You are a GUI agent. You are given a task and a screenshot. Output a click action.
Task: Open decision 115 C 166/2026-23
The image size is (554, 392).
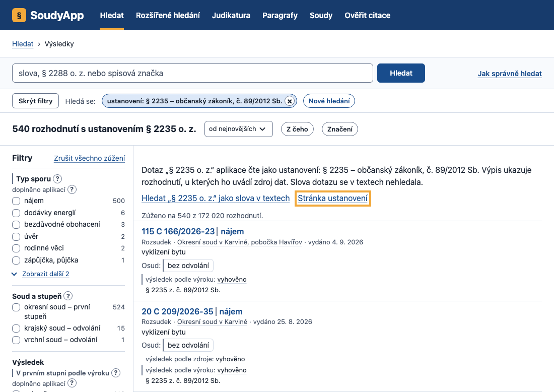(x=178, y=232)
